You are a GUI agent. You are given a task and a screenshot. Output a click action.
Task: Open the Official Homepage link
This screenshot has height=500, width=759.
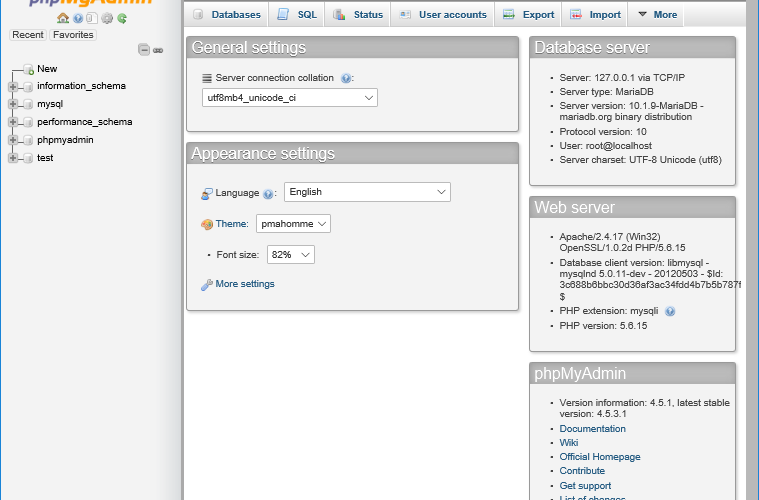click(600, 457)
